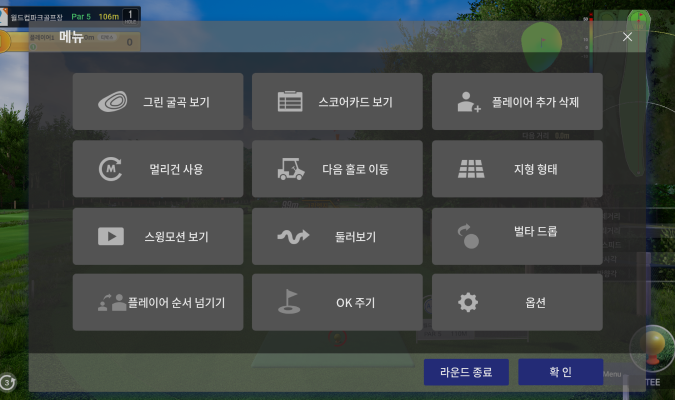Click the 106m distance value
This screenshot has height=400, width=675.
click(108, 17)
